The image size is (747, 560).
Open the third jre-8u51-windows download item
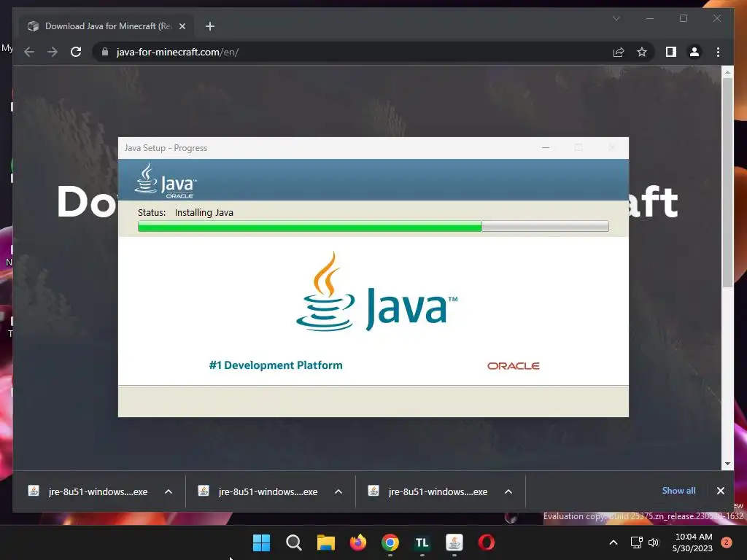[428, 491]
